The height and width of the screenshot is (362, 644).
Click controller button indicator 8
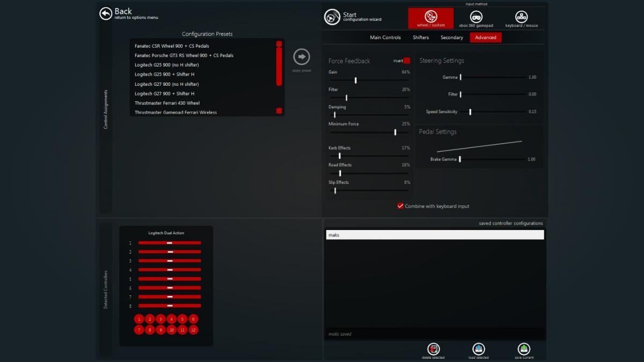(x=150, y=330)
